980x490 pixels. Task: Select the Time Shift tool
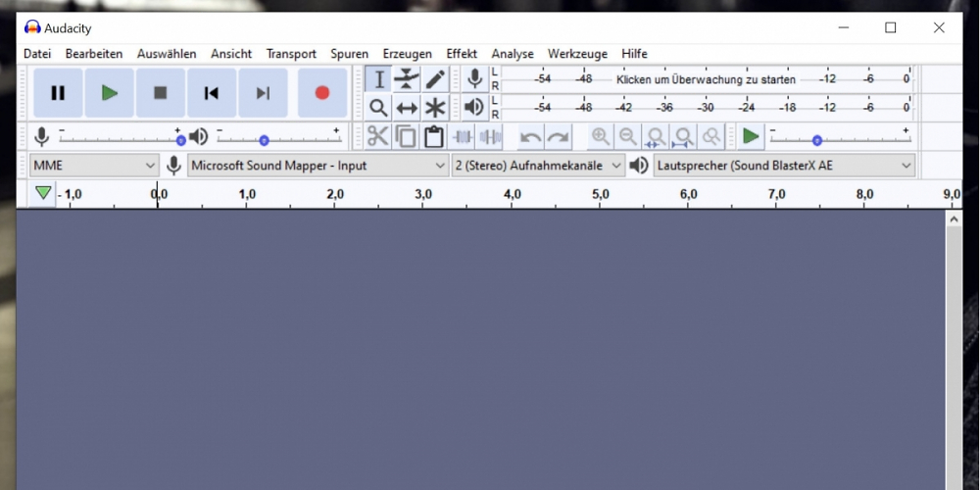tap(407, 108)
